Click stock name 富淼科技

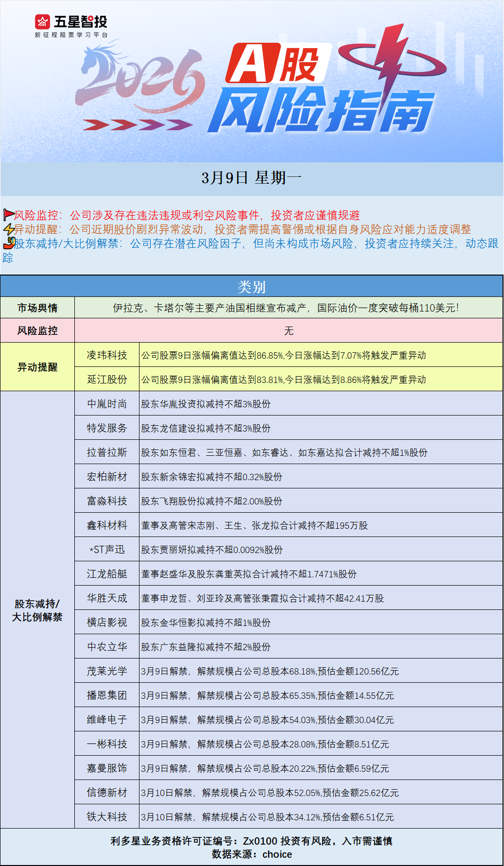107,501
